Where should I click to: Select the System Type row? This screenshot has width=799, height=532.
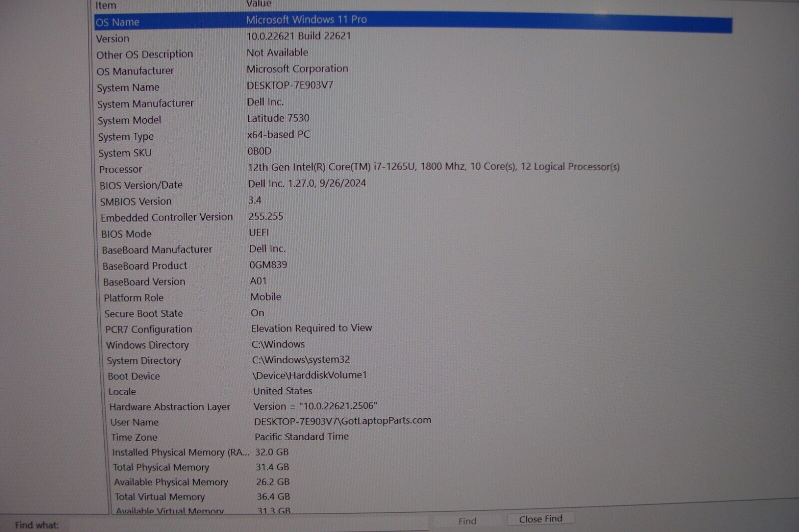pos(126,137)
